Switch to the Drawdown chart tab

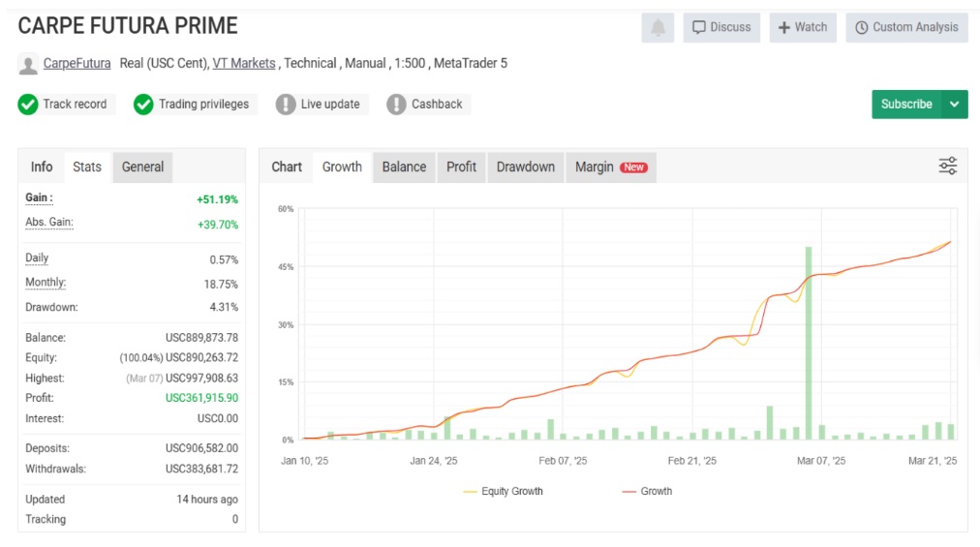point(526,167)
